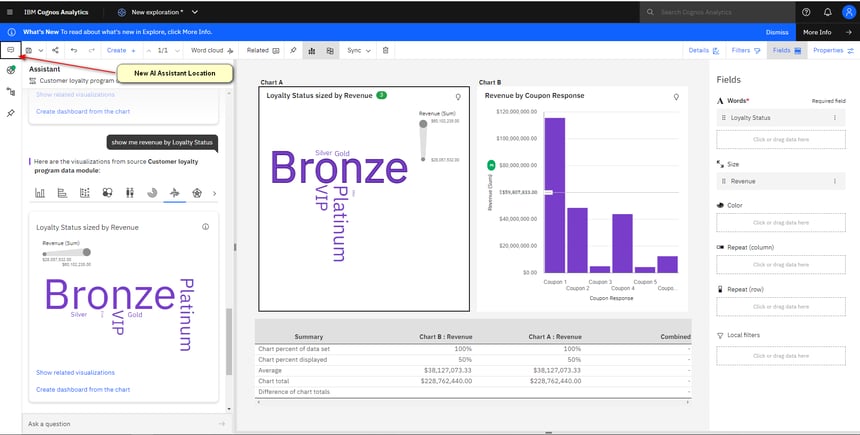Click the word Bronze in Chart A

pos(339,168)
